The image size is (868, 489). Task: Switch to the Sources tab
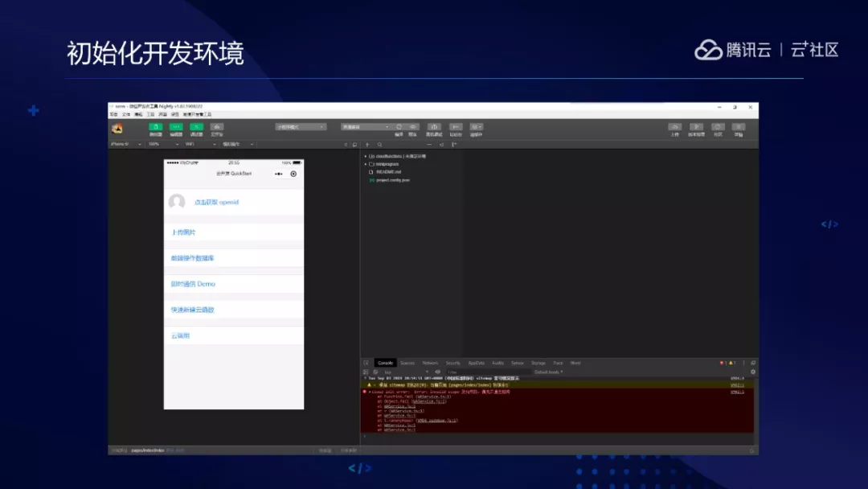pos(407,363)
